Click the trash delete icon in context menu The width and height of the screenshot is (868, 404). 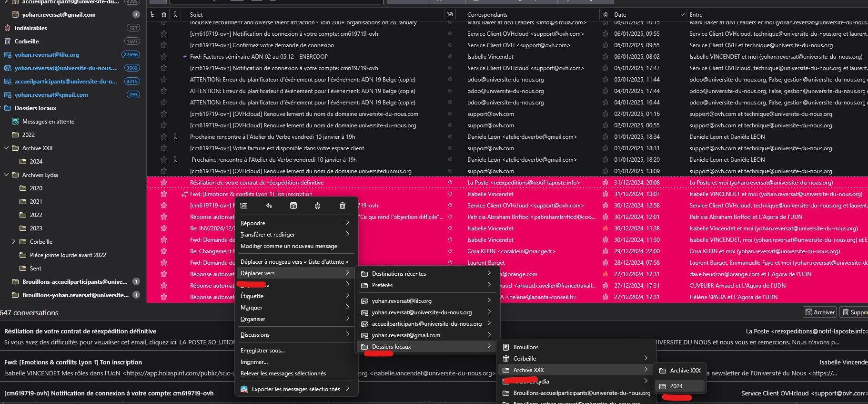point(342,206)
